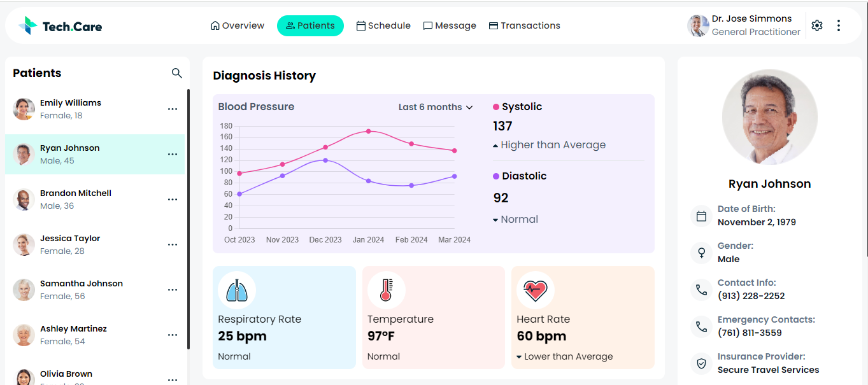
Task: Select patient Brandon Mitchell
Action: [x=95, y=199]
